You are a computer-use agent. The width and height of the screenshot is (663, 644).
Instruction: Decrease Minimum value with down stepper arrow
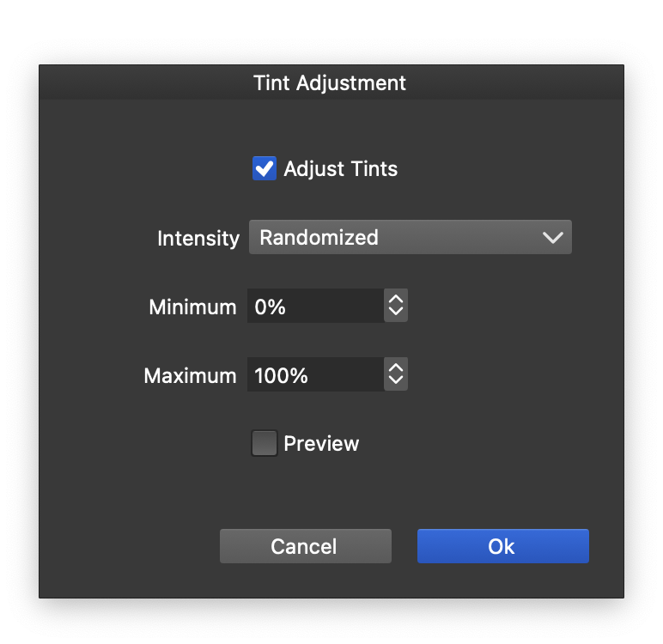pyautogui.click(x=395, y=313)
